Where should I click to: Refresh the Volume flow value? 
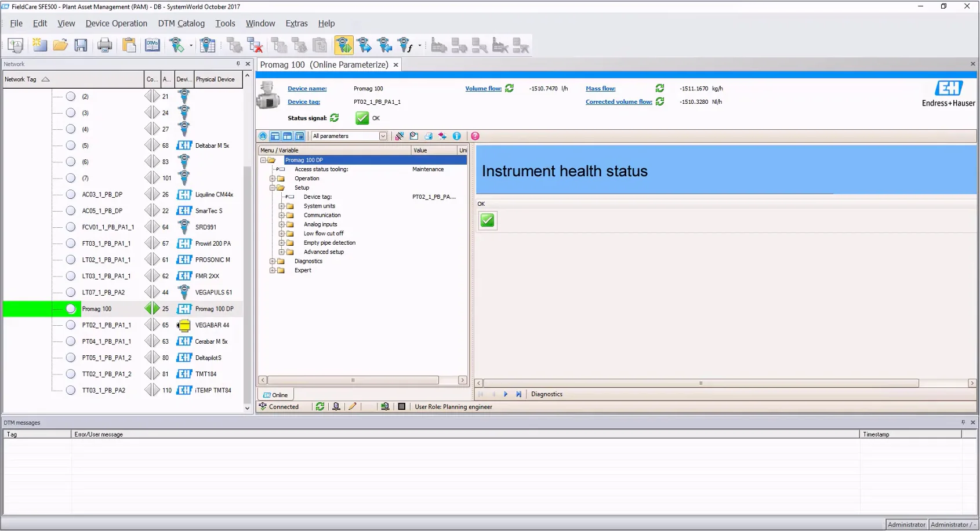(x=509, y=88)
